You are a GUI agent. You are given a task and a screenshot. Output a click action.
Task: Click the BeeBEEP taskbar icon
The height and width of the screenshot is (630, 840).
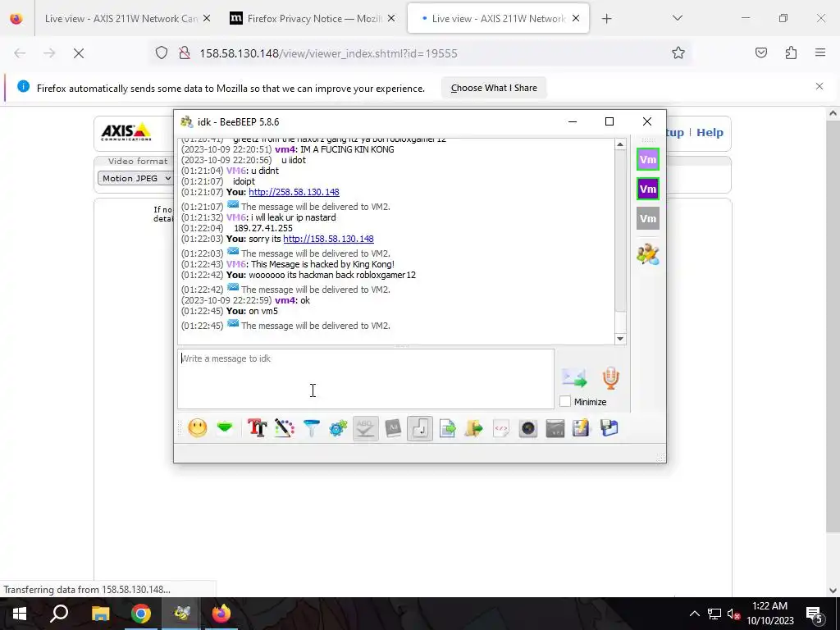click(x=181, y=614)
